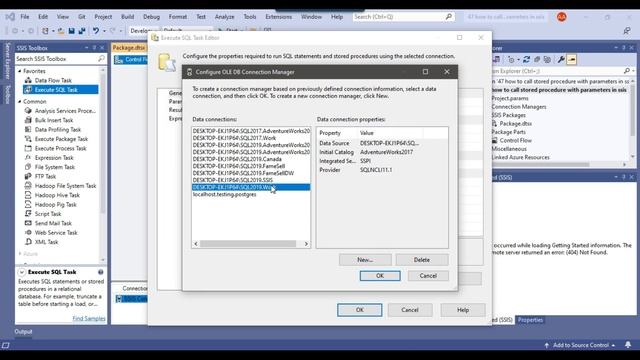
Task: Click the Expression Task icon
Action: pos(28,158)
